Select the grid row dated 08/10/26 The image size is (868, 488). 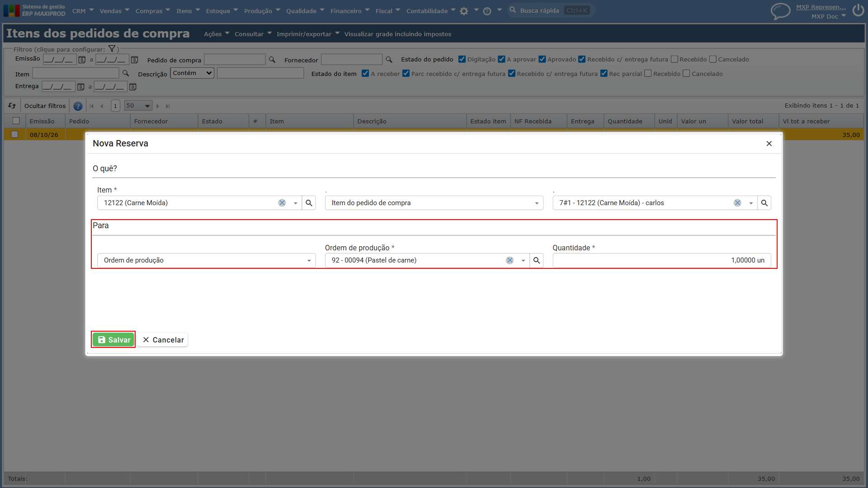pyautogui.click(x=14, y=135)
